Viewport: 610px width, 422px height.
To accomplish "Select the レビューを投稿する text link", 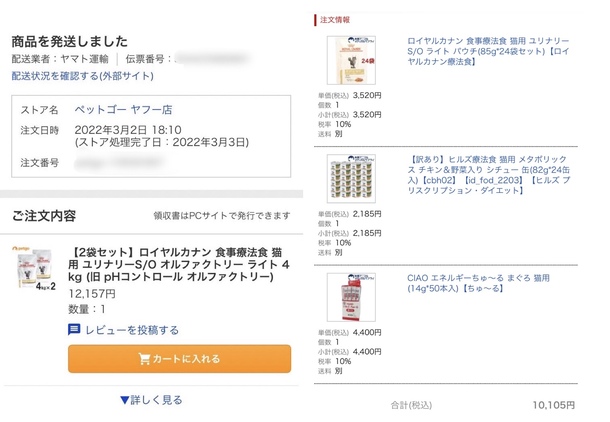I will click(x=132, y=330).
